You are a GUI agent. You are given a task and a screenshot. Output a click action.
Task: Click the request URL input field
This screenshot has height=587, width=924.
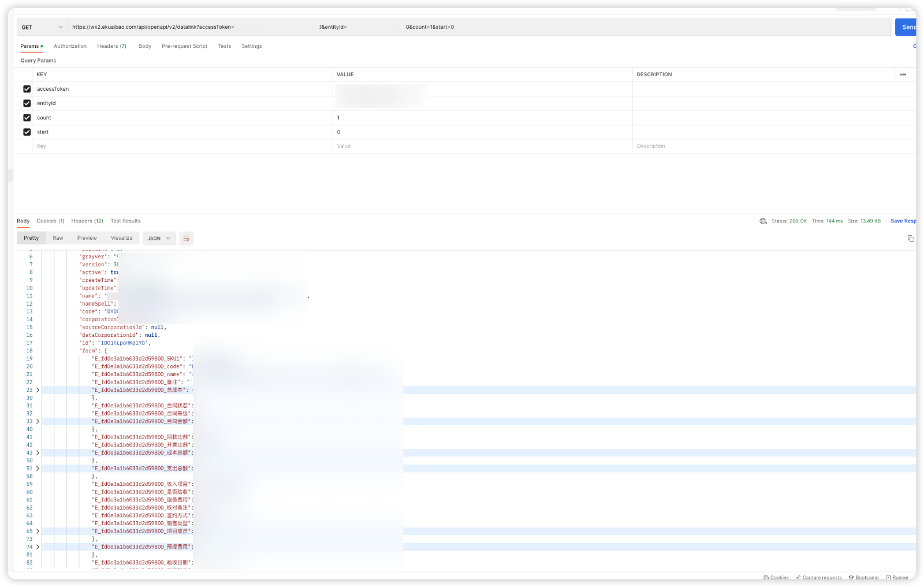(479, 27)
